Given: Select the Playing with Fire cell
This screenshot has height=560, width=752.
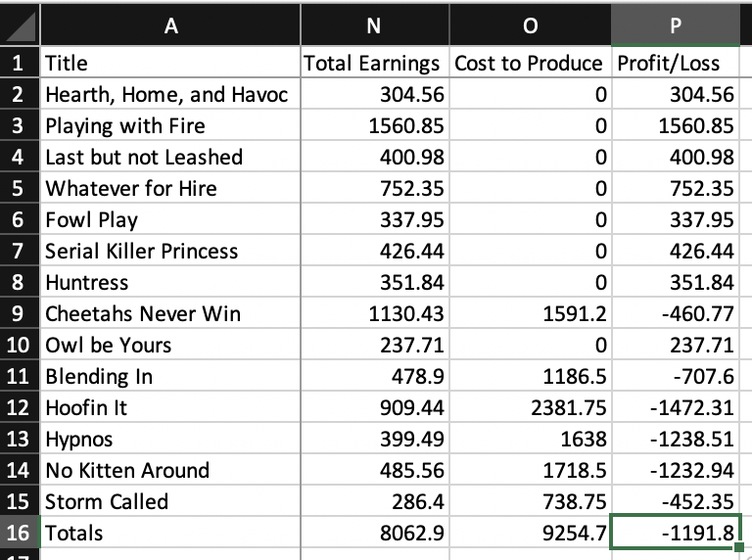Looking at the screenshot, I should [x=170, y=125].
